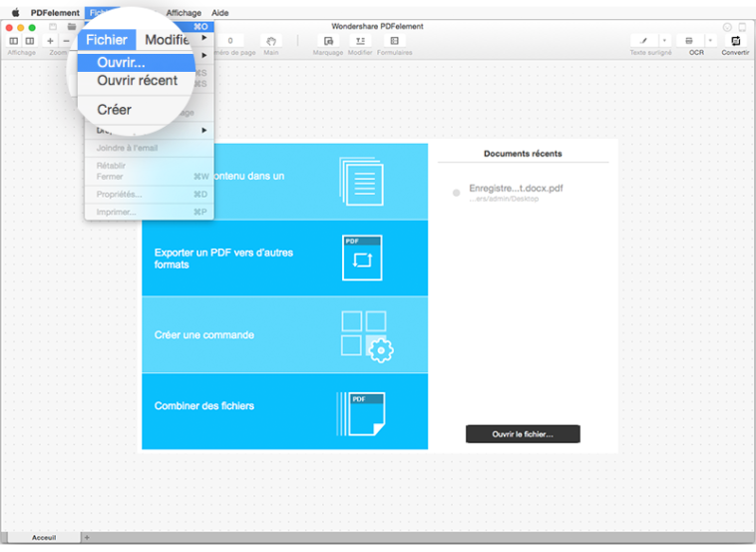Switch to the Acceuil tab
Image resolution: width=756 pixels, height=552 pixels.
pos(44,537)
